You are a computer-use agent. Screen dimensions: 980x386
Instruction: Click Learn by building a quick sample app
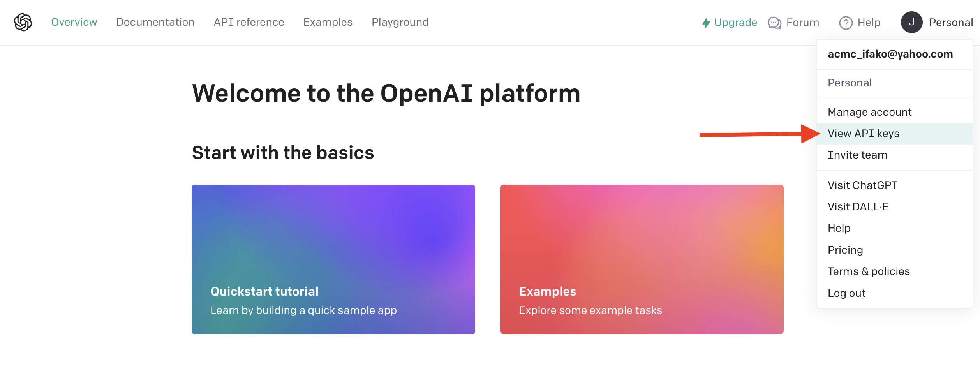(303, 310)
